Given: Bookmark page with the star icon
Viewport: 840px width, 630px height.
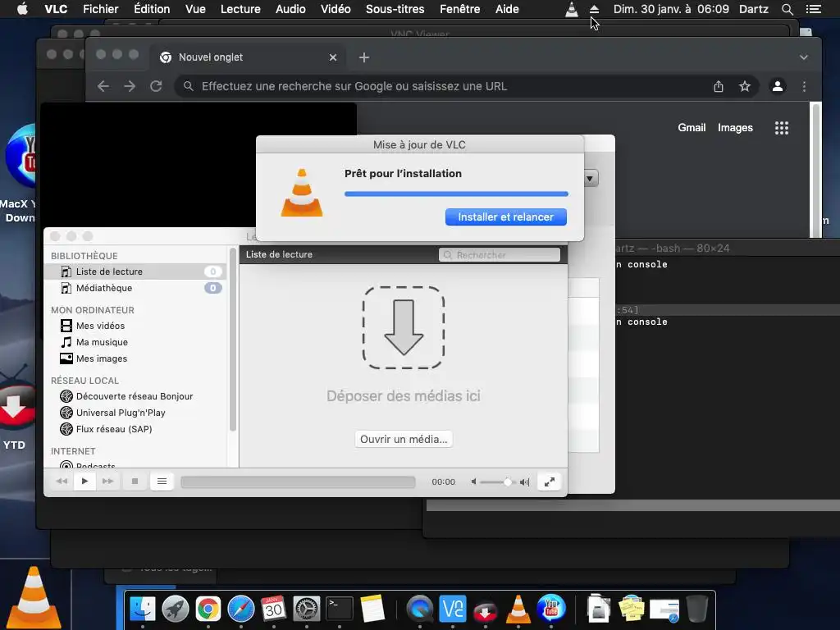Looking at the screenshot, I should point(745,86).
